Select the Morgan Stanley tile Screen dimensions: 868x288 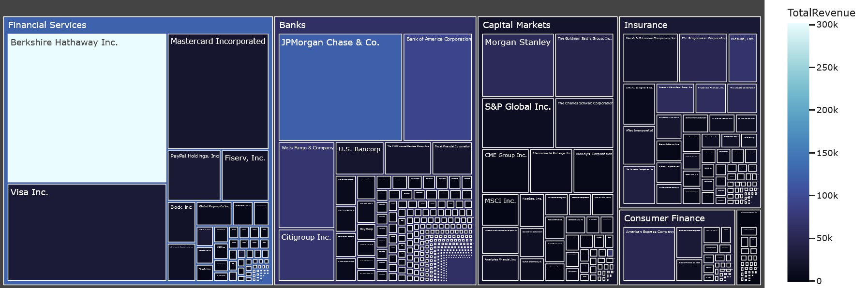click(518, 65)
